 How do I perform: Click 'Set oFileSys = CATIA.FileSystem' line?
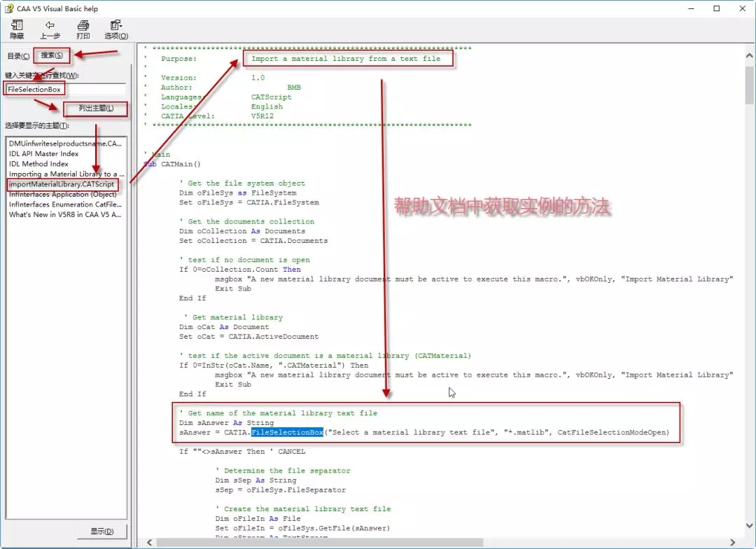click(x=248, y=202)
